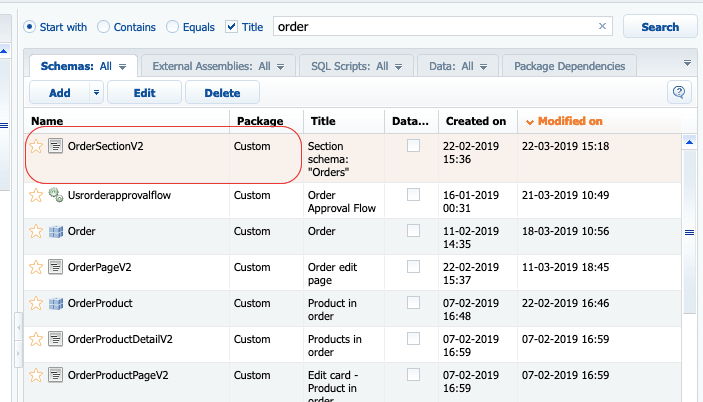Uncheck the Title checkbox
Image resolution: width=703 pixels, height=402 pixels.
pos(232,27)
